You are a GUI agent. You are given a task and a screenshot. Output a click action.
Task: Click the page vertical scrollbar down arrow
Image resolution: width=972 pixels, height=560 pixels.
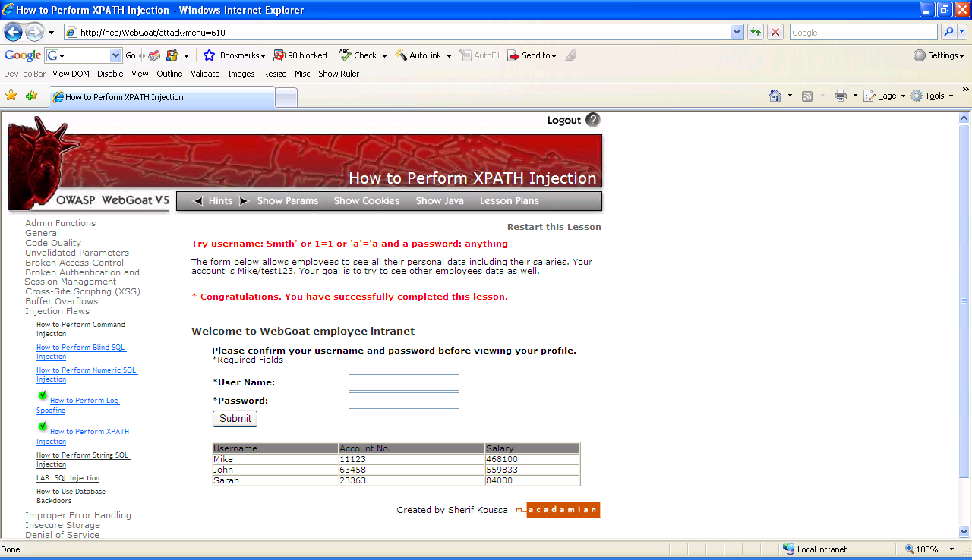pos(964,532)
